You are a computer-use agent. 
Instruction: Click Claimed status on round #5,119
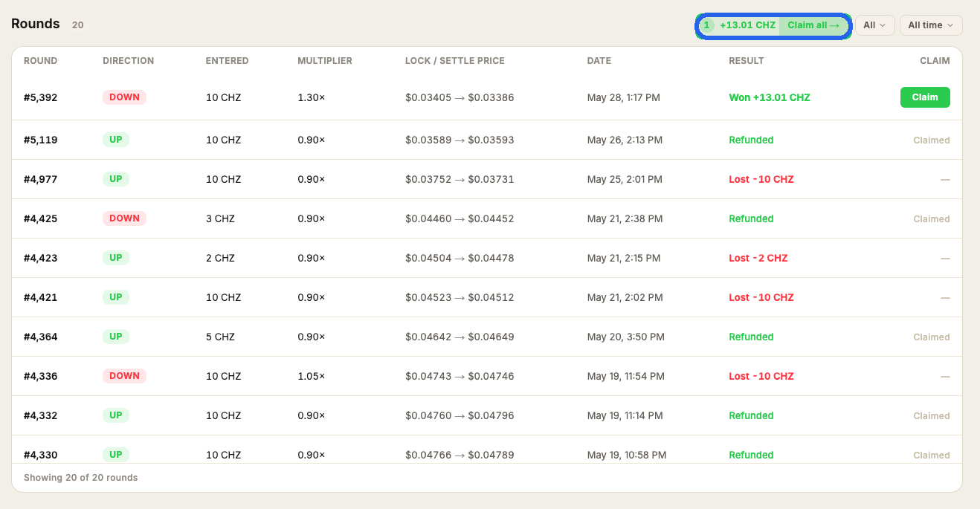tap(932, 140)
